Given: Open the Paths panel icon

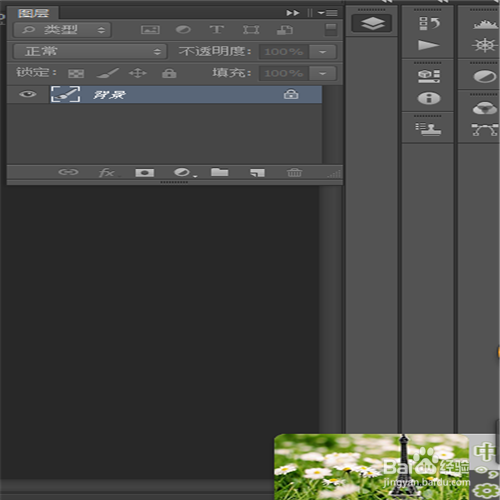Looking at the screenshot, I should click(x=485, y=130).
